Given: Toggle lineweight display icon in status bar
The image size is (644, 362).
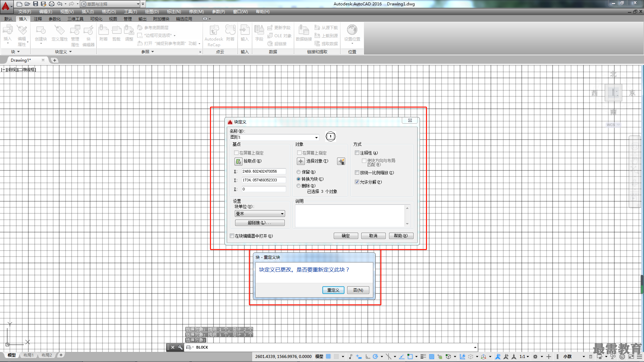Looking at the screenshot, I should [423, 357].
